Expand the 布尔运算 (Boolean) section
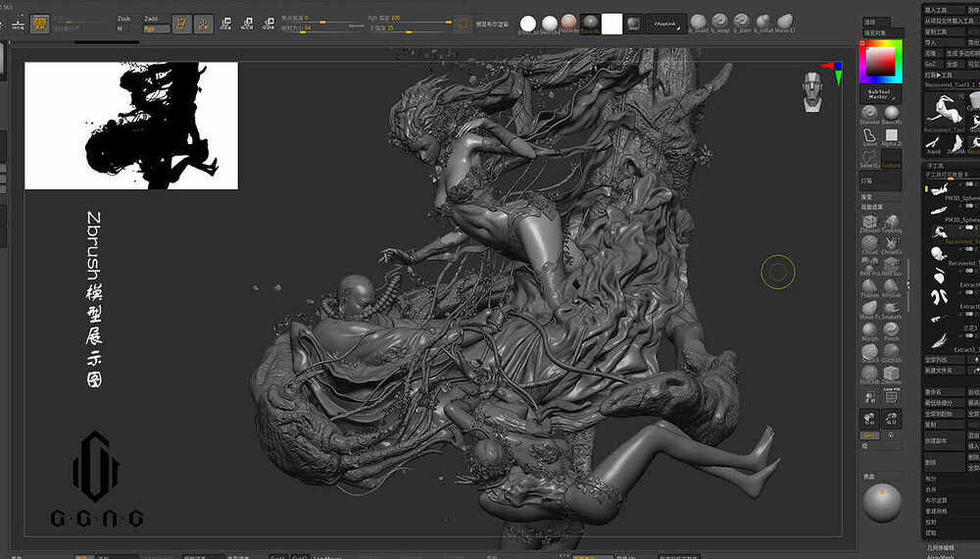Screen dimensions: 980x559 [x=936, y=500]
